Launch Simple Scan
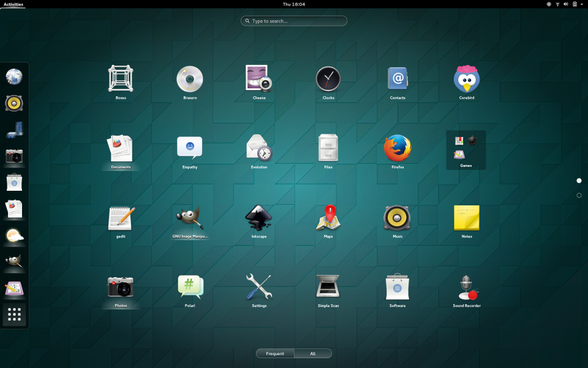The height and width of the screenshot is (368, 588). (328, 287)
